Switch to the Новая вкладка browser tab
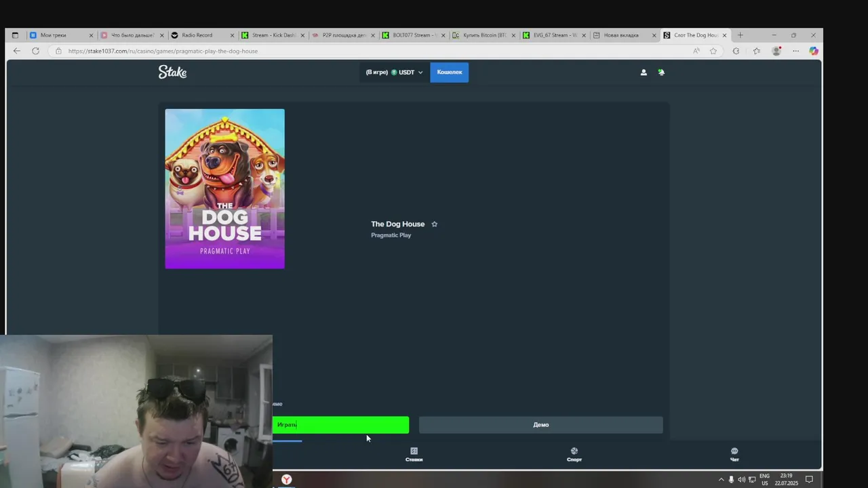The image size is (868, 488). coord(625,35)
